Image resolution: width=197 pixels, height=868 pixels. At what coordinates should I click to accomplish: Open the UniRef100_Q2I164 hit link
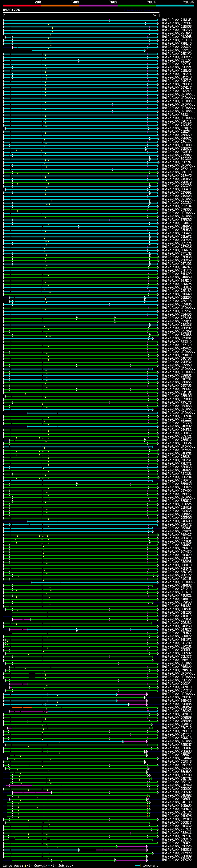(176, 61)
